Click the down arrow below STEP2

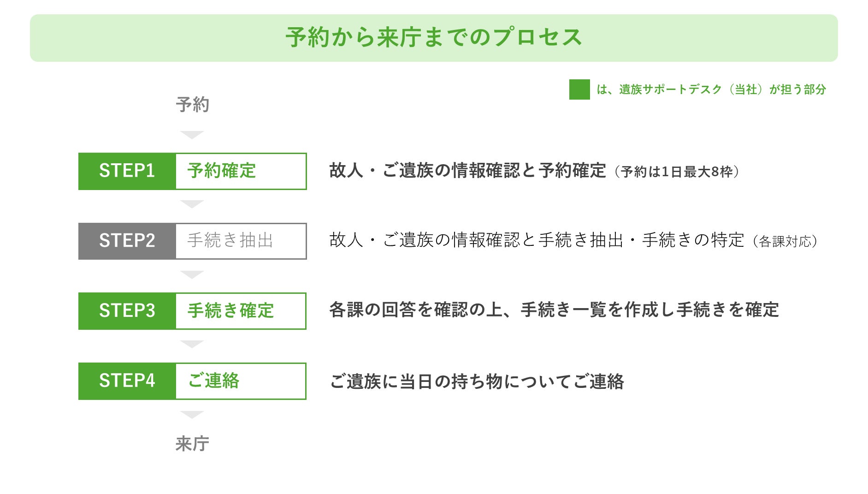click(x=192, y=275)
